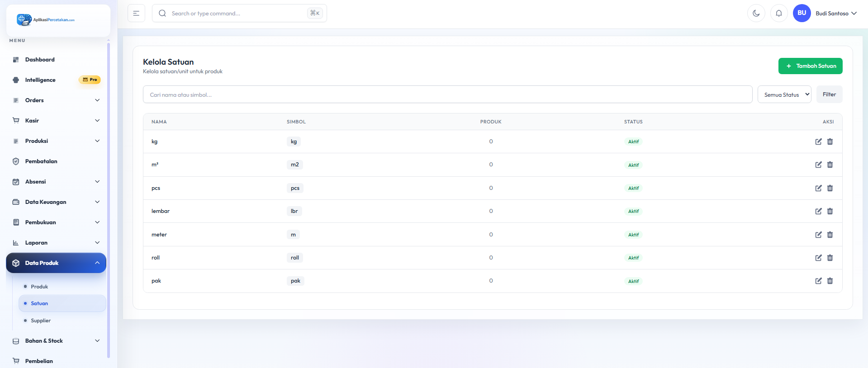Expand the Bahan & Stock menu
This screenshot has height=368, width=868.
click(x=56, y=341)
